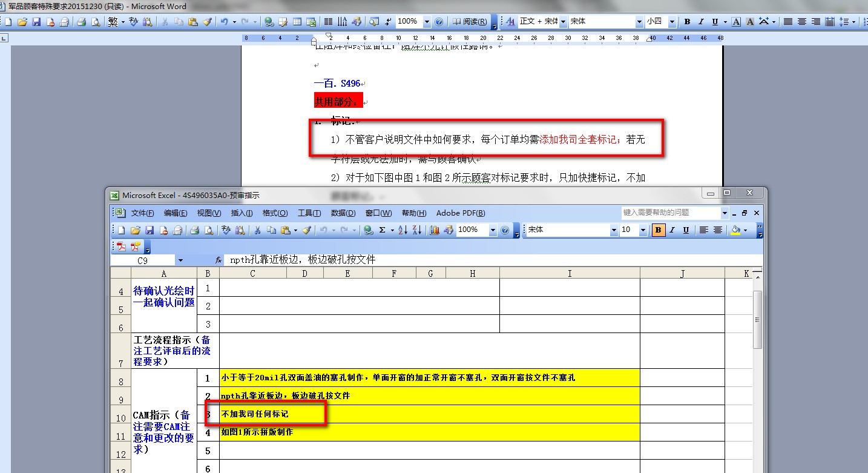
Task: Click the Open folder icon in Excel toolbar
Action: (136, 230)
